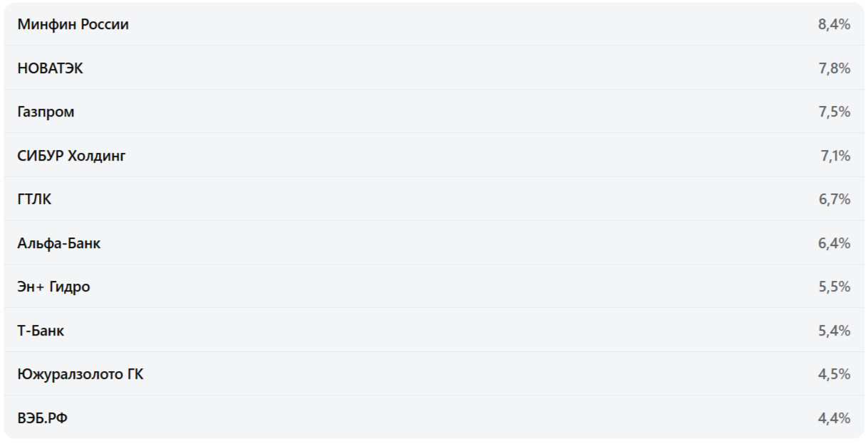Select the 7,8% value for НОВАТЭК
Screen dimensions: 868x443
click(x=834, y=68)
